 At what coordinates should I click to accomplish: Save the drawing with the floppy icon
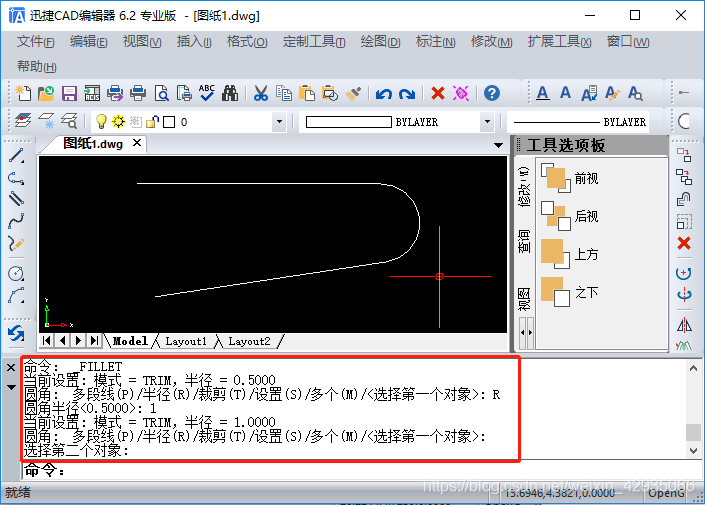[69, 93]
